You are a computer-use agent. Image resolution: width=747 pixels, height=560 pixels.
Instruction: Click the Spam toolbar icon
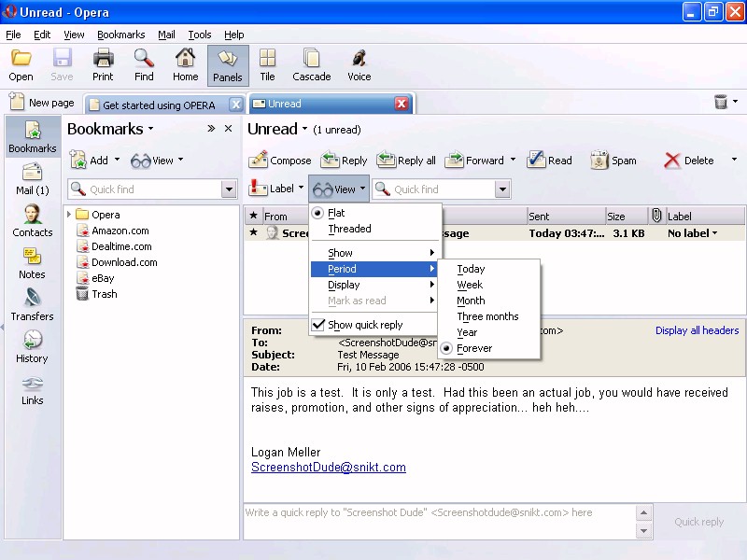[x=599, y=161]
